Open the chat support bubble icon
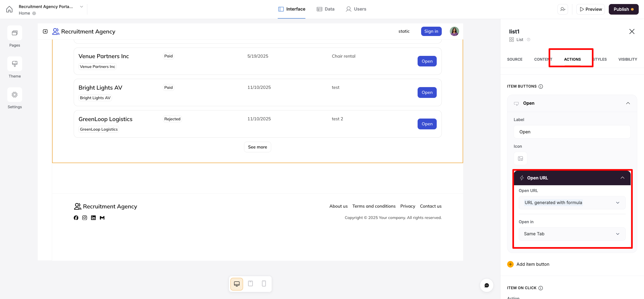Screen dimensions: 644x299 click(x=487, y=285)
